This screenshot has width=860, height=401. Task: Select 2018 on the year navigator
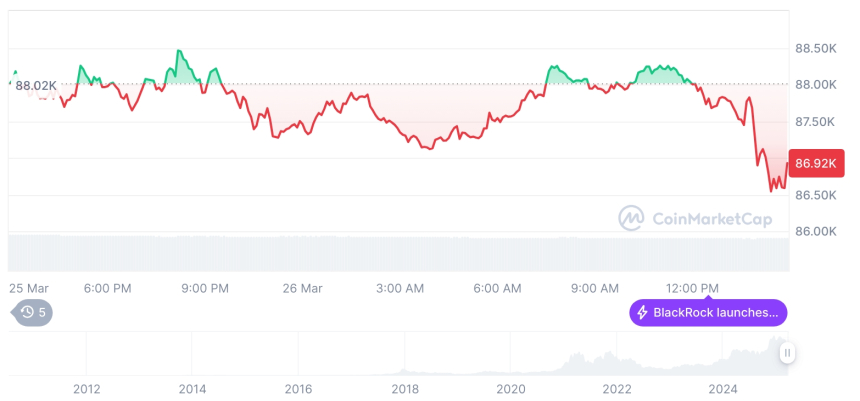pos(404,389)
